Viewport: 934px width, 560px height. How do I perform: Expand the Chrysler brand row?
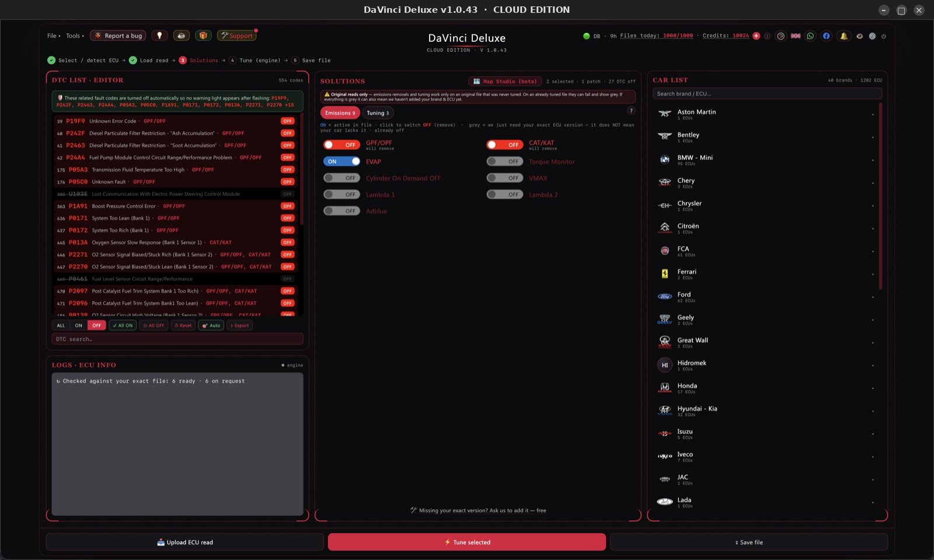(766, 205)
